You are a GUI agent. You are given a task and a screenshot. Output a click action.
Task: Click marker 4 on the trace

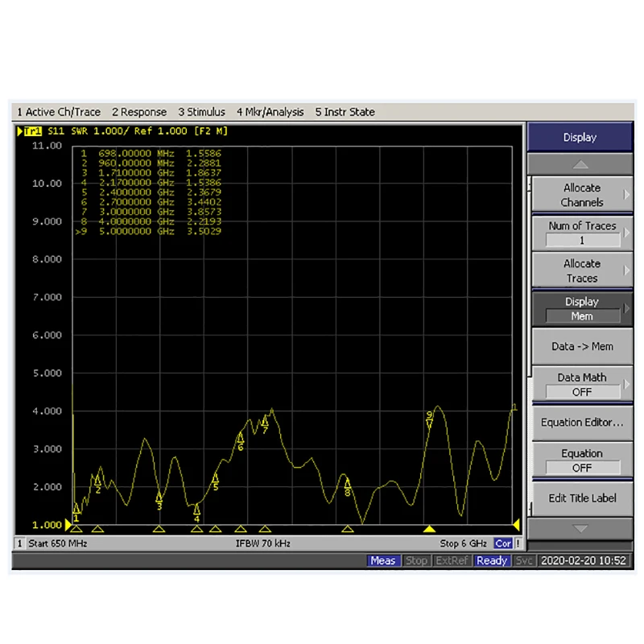(x=196, y=513)
